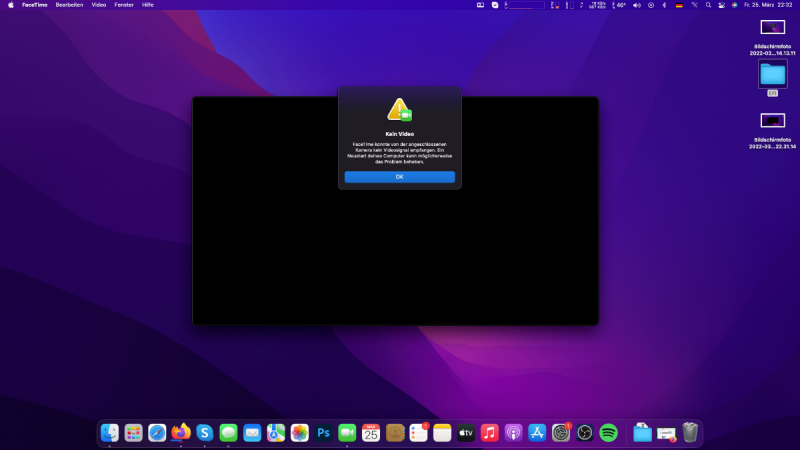Open the Bearbeiten menu
Viewport: 800px width, 450px height.
[x=69, y=5]
